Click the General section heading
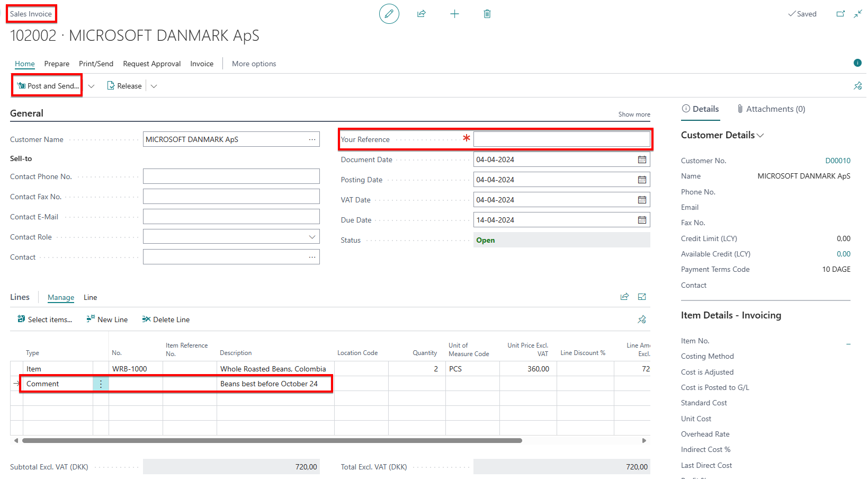Viewport: 868px width, 479px height. click(26, 113)
